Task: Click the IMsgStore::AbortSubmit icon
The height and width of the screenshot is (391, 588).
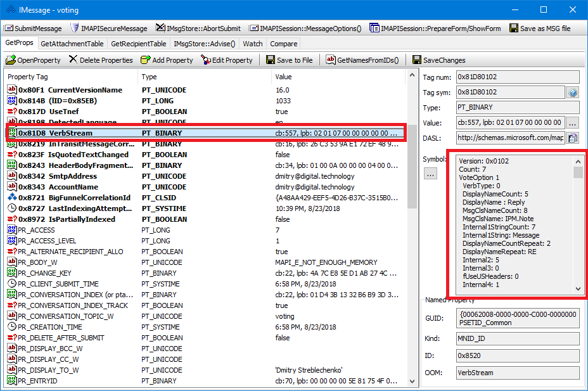Action: point(160,28)
